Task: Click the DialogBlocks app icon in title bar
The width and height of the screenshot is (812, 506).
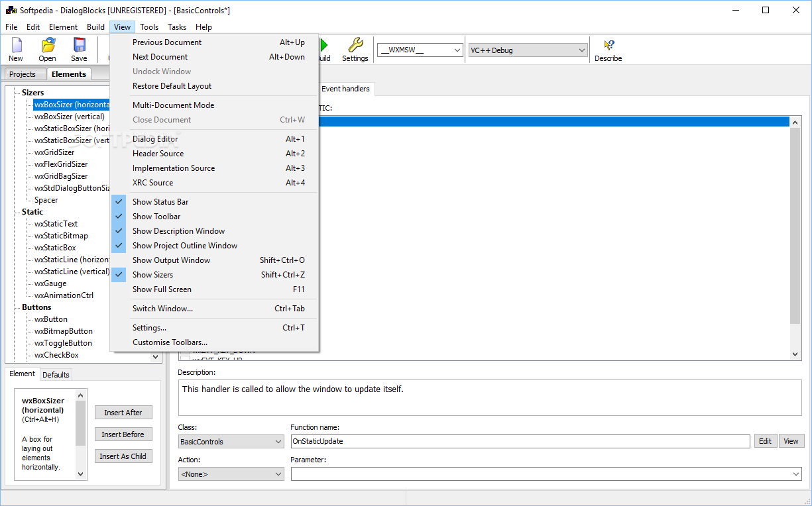Action: pos(11,10)
